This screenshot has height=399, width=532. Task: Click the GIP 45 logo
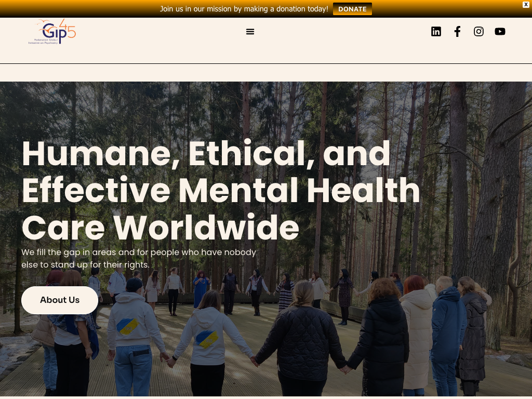[x=52, y=32]
